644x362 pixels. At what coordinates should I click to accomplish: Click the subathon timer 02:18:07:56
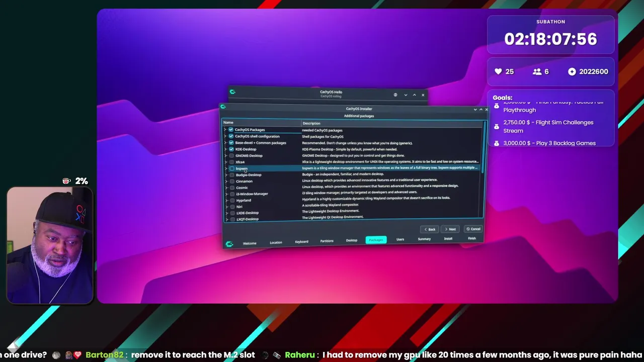(x=550, y=39)
